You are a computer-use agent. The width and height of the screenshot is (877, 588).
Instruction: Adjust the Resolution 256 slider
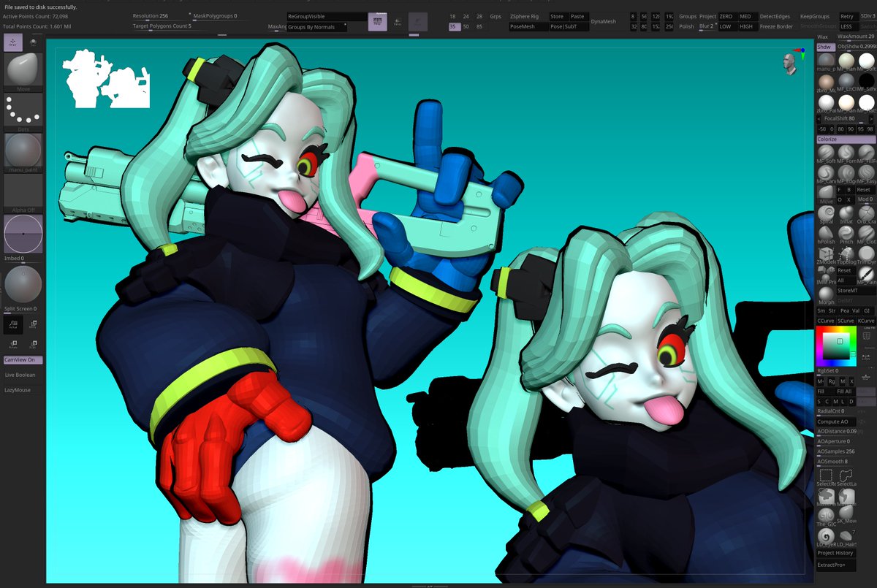coord(160,16)
